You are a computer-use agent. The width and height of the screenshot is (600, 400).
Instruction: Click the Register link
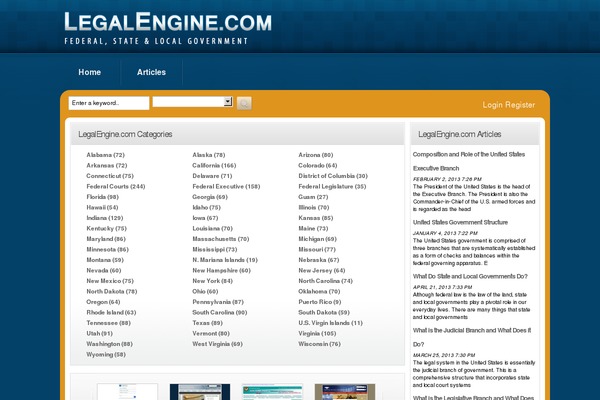point(520,105)
